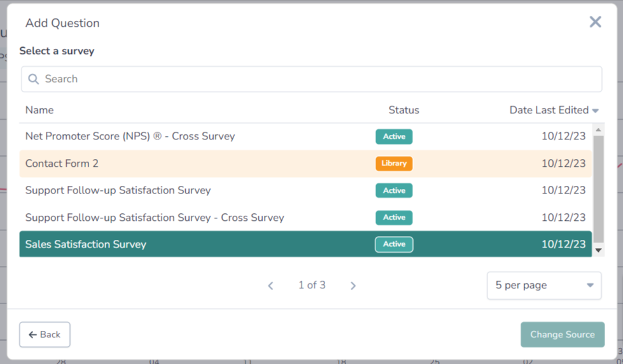The height and width of the screenshot is (364, 623).
Task: Go to the previous page chevron
Action: (x=270, y=286)
